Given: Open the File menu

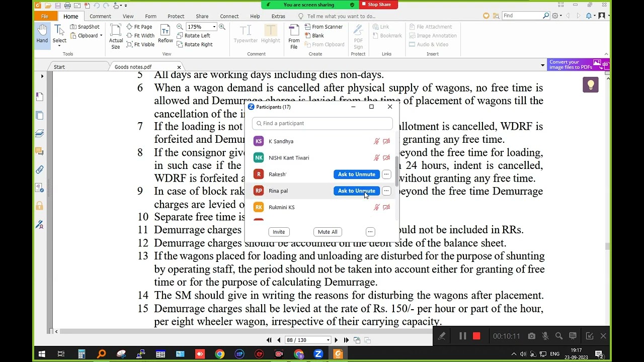Looking at the screenshot, I should pos(45,16).
